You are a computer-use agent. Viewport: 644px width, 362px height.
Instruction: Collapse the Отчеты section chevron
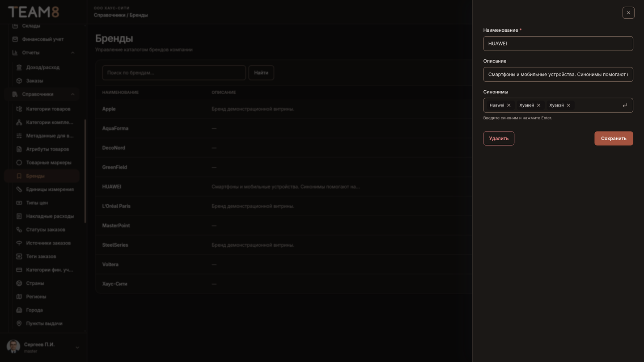[73, 53]
